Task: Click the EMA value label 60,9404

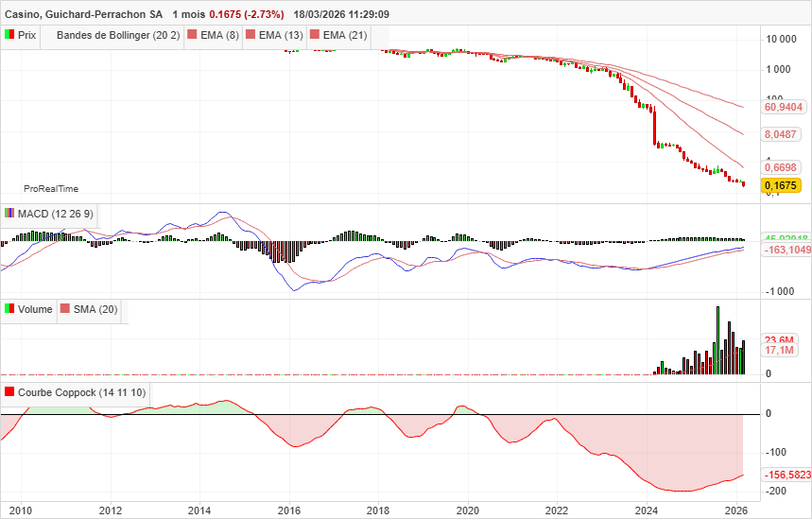Action: tap(784, 107)
